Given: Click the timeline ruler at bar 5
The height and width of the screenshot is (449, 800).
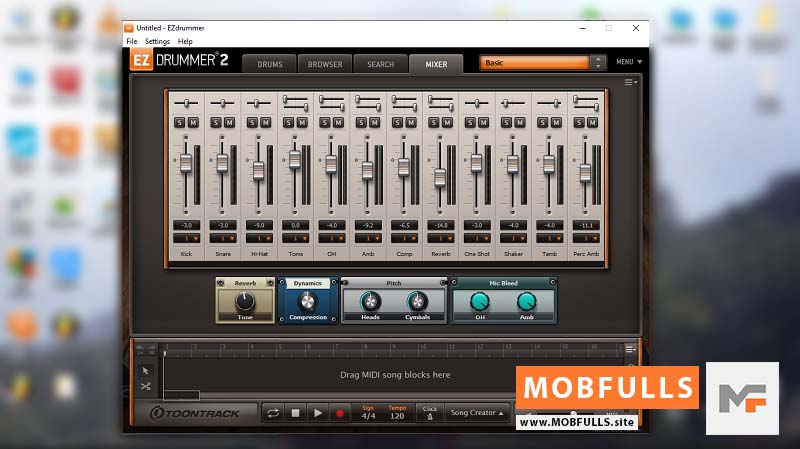Looking at the screenshot, I should coord(280,349).
